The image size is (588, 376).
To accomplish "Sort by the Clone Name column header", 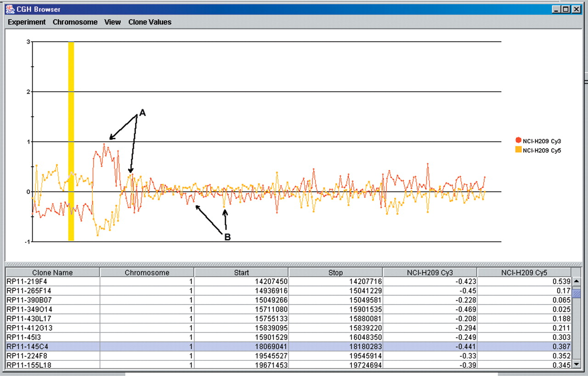I will click(52, 273).
